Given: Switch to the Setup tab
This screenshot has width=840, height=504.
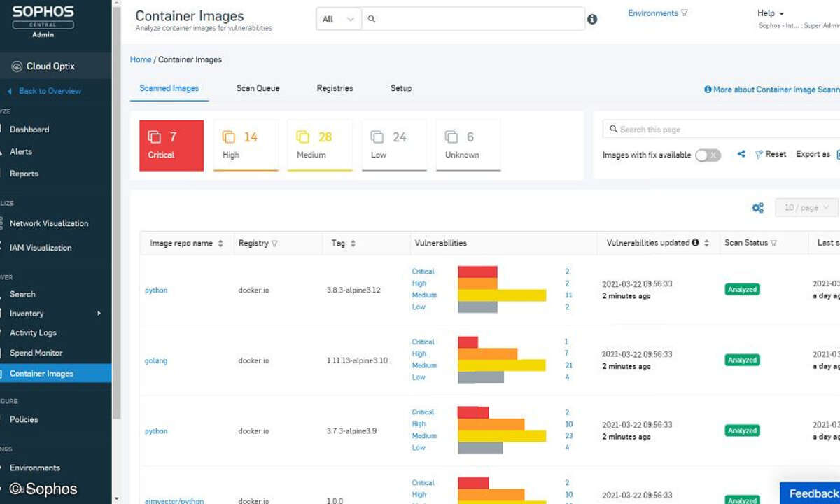Looking at the screenshot, I should (401, 89).
